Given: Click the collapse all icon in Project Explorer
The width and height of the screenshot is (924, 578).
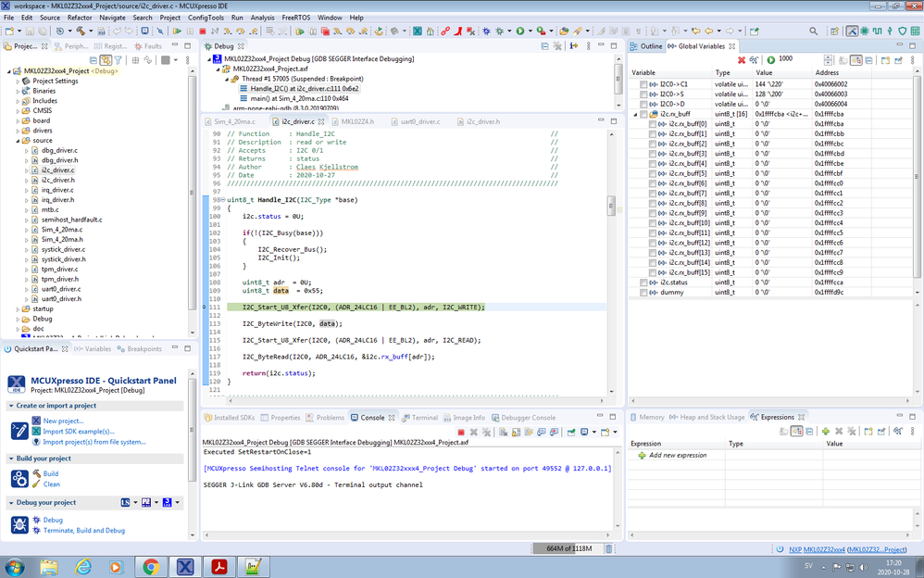Looking at the screenshot, I should (x=94, y=59).
